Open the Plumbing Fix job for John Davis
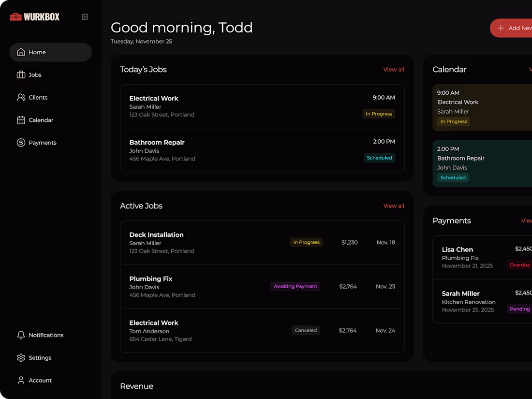This screenshot has width=532, height=399. [262, 286]
